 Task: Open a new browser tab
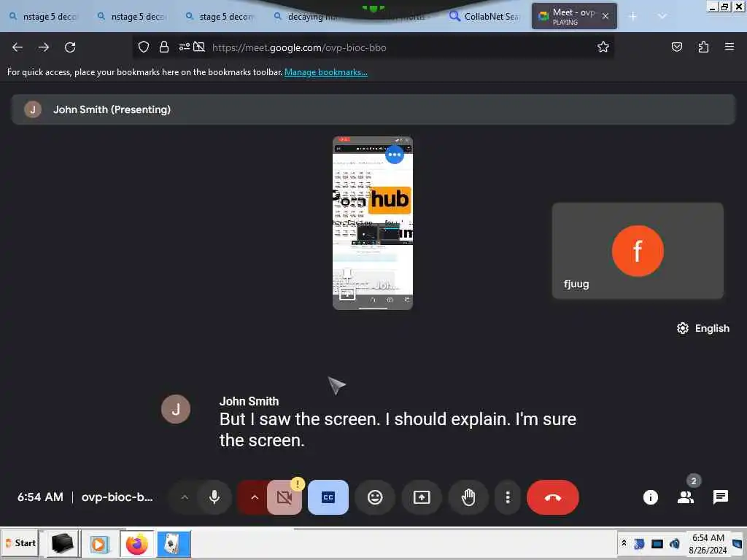click(x=632, y=17)
